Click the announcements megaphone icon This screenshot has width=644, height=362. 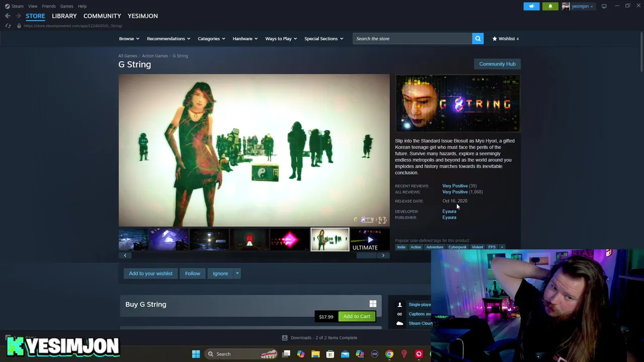(531, 6)
